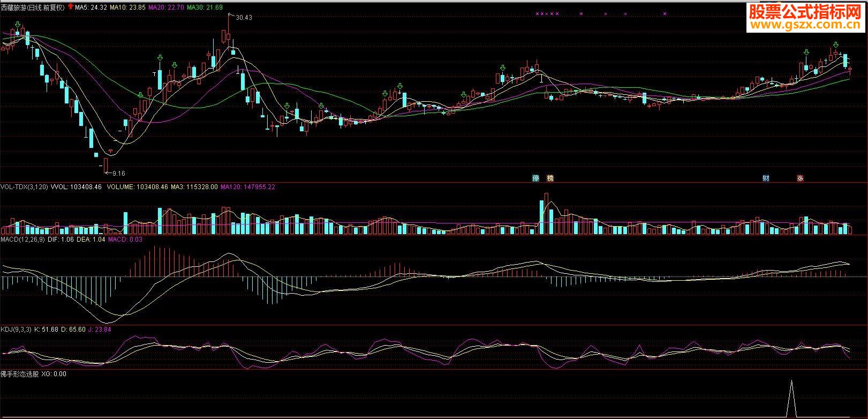Select the KDJ(9,3,3) indicator title

click(17, 330)
